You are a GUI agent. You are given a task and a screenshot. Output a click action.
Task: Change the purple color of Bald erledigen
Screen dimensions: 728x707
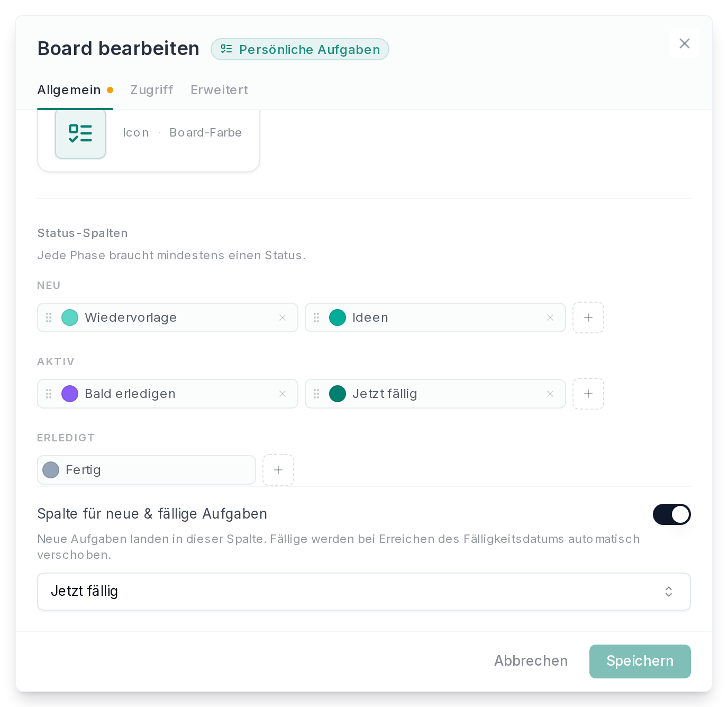point(70,394)
